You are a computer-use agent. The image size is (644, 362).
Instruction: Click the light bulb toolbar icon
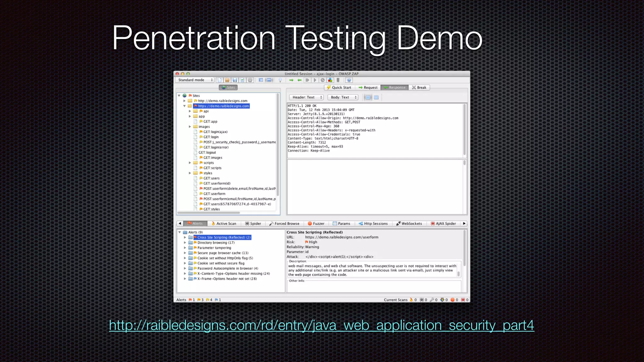280,80
